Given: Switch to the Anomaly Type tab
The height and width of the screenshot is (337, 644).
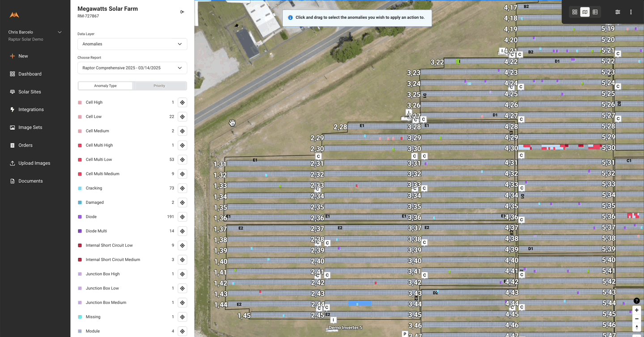Looking at the screenshot, I should point(105,85).
